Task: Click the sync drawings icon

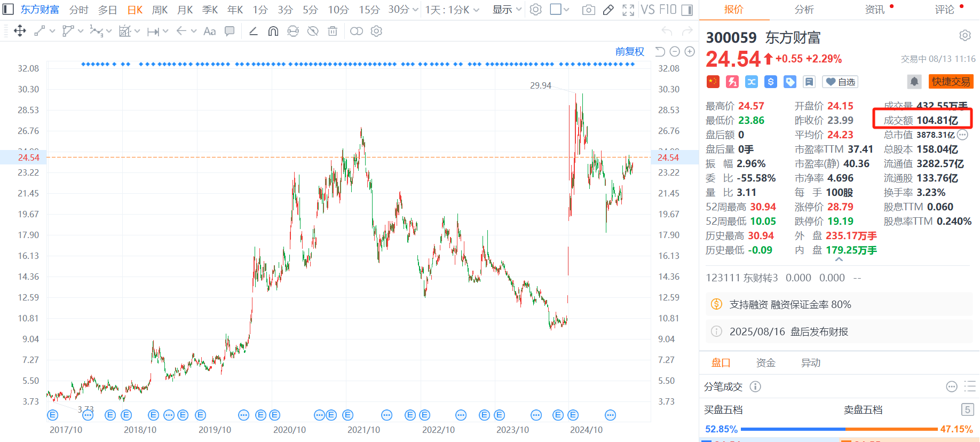Action: point(293,31)
